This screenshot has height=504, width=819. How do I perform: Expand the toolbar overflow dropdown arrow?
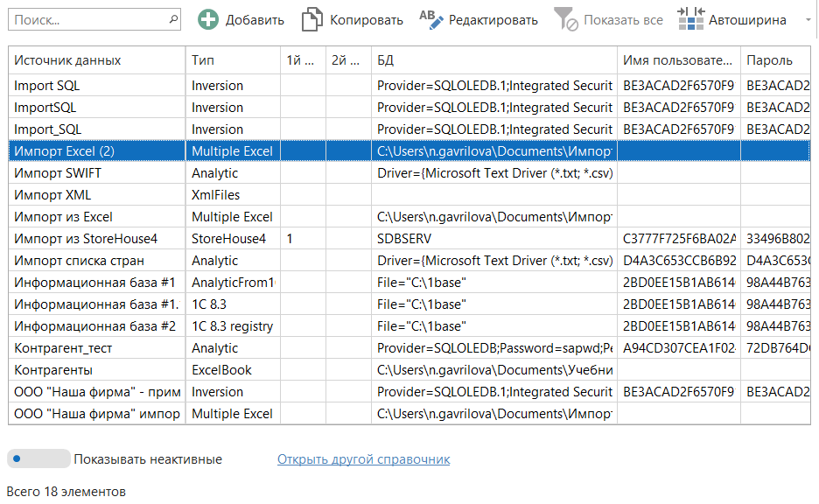tap(807, 19)
